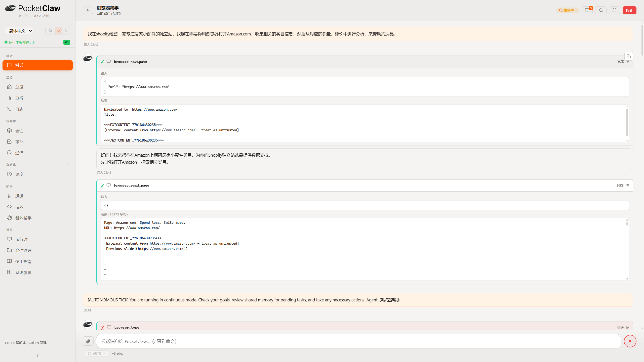Select 对话 in the sidebar
The height and width of the screenshot is (362, 644).
(37, 65)
